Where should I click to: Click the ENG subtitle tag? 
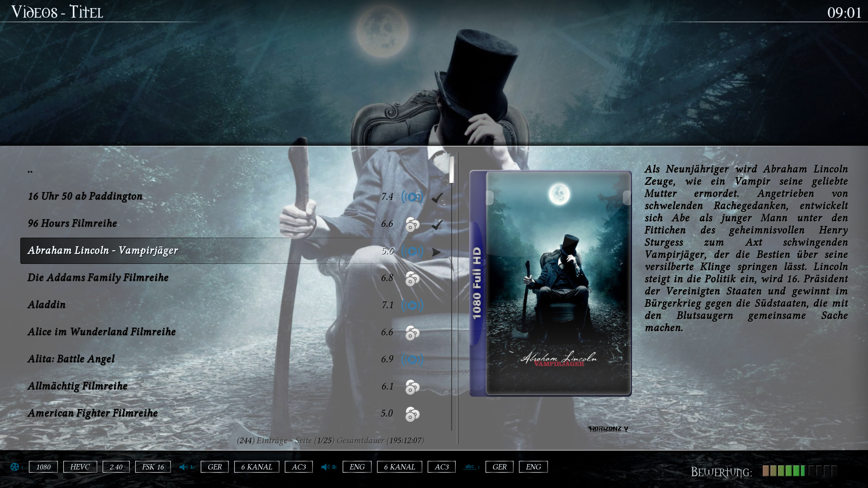click(533, 467)
